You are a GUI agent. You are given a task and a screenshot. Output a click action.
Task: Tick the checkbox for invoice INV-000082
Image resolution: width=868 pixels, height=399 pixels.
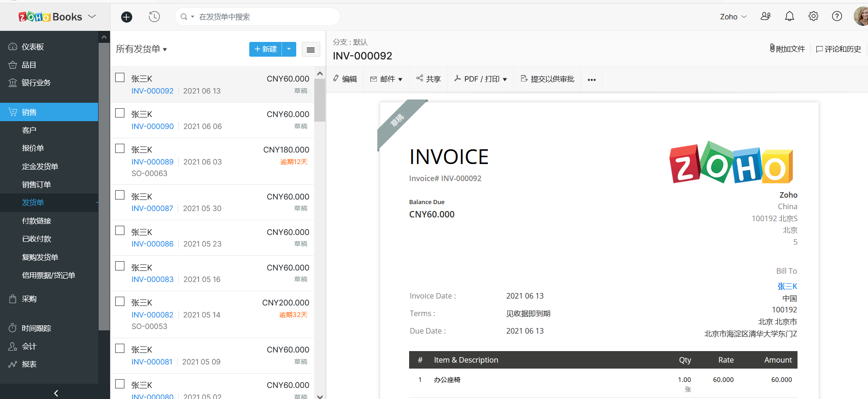[x=120, y=302]
